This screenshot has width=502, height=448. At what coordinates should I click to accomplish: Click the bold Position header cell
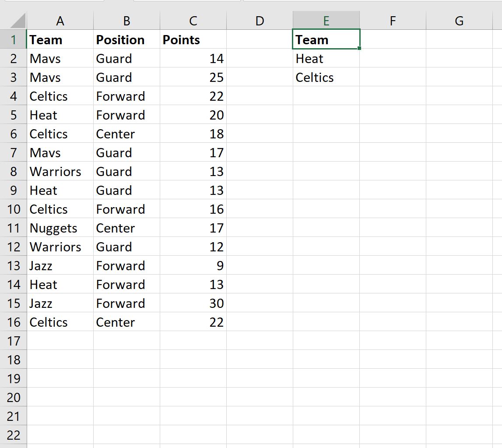point(126,40)
